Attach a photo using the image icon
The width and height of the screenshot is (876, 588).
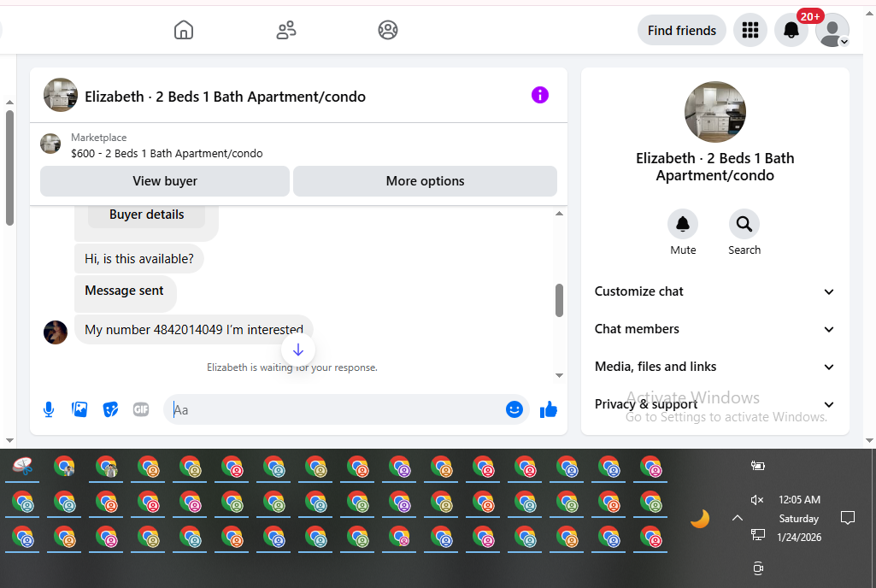click(79, 409)
